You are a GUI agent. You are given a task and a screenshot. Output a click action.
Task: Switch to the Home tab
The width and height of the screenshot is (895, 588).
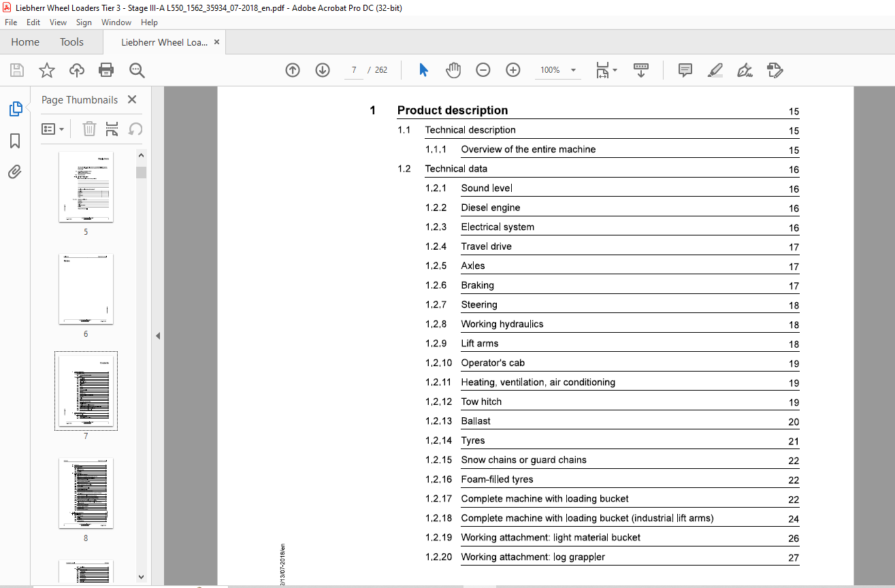tap(25, 42)
